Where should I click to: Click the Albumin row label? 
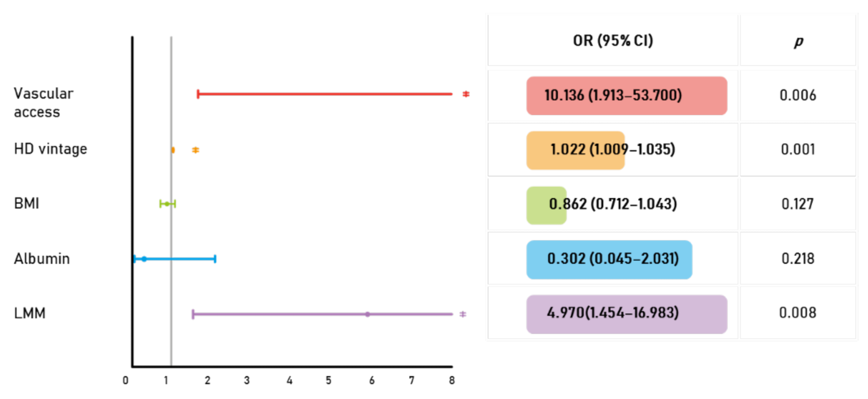pos(42,259)
